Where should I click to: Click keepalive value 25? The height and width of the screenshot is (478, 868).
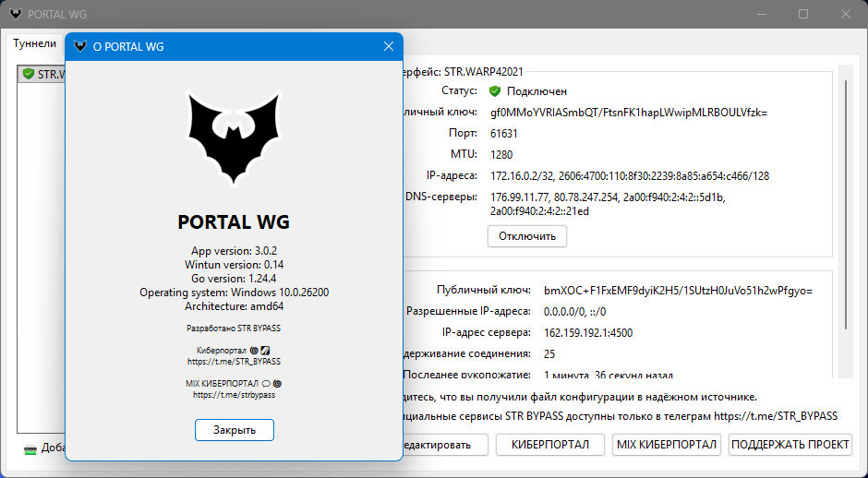tap(549, 354)
